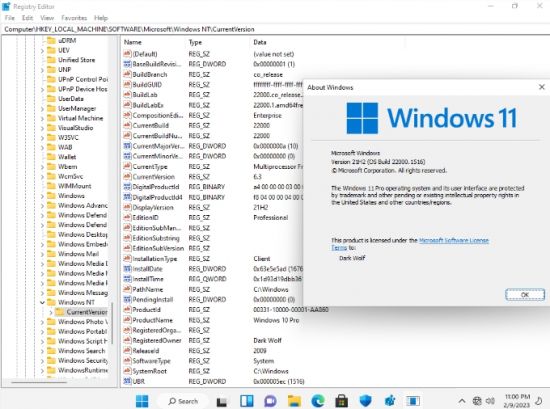Click the taskbar Search box
Image resolution: width=550 pixels, height=409 pixels.
click(183, 401)
